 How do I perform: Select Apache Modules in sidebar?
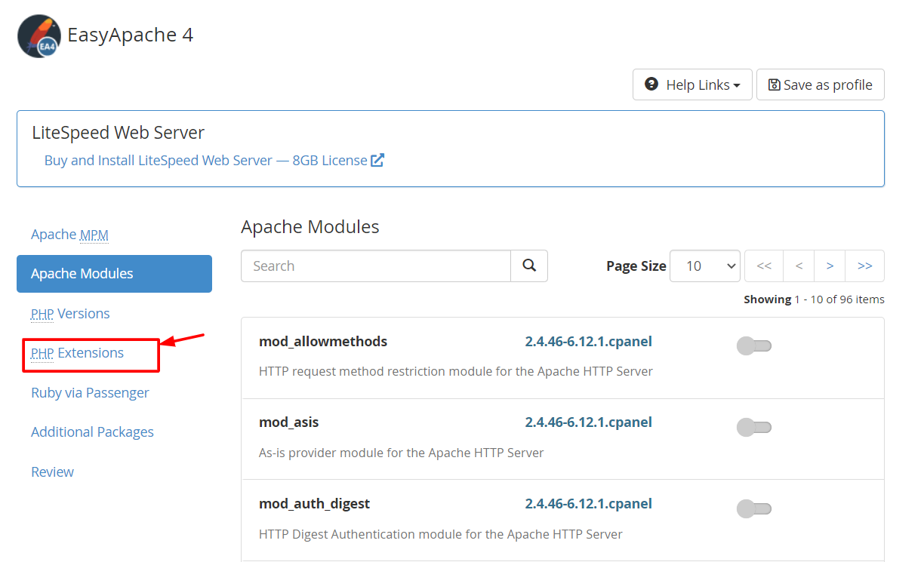(114, 274)
